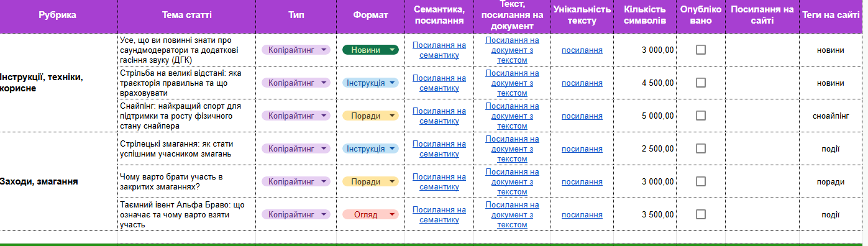Expand Інструкція dropdown for Стрільба на великі відстані
The image size is (868, 246).
click(370, 83)
